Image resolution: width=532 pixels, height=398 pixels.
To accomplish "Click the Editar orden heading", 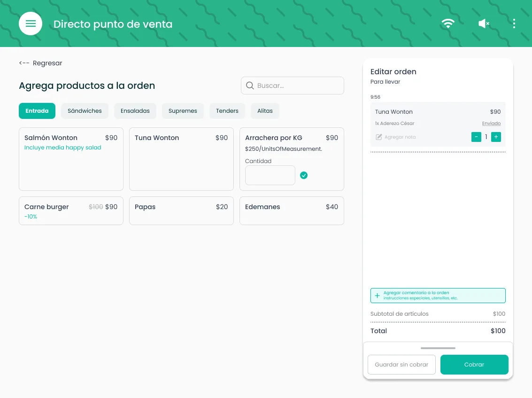I will (393, 71).
